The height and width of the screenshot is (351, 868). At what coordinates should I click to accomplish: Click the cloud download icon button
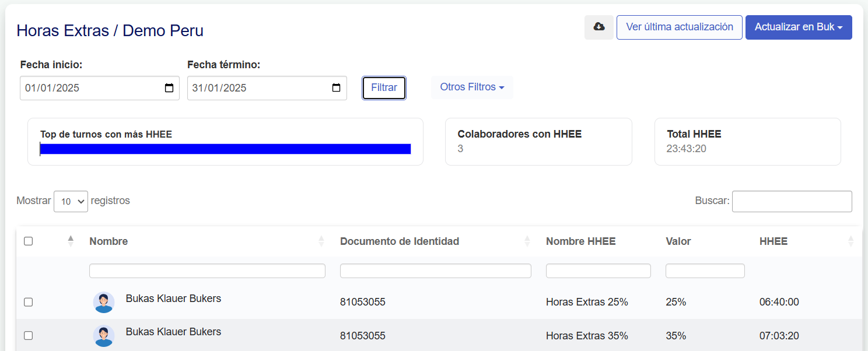pyautogui.click(x=598, y=27)
